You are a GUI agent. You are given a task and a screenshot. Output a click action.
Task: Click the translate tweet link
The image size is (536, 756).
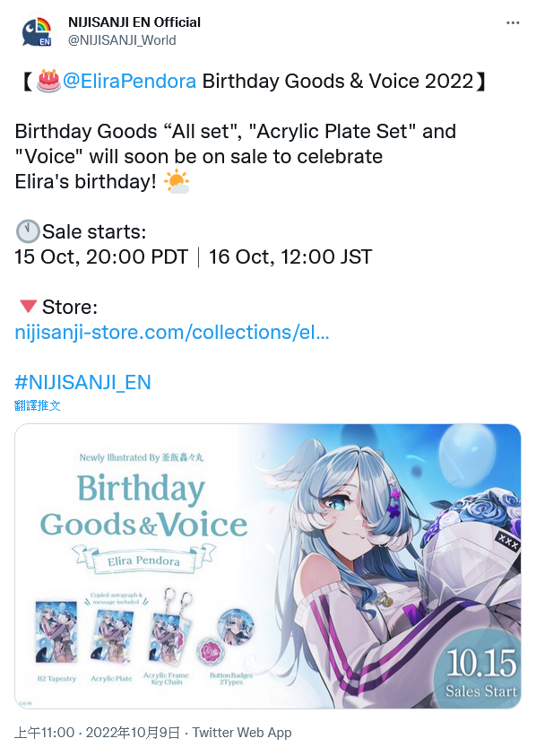(x=38, y=405)
